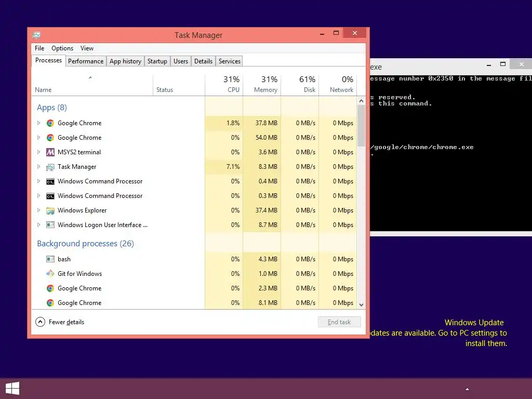Click the 4.3 MB memory value for bash
The height and width of the screenshot is (399, 532).
click(268, 259)
